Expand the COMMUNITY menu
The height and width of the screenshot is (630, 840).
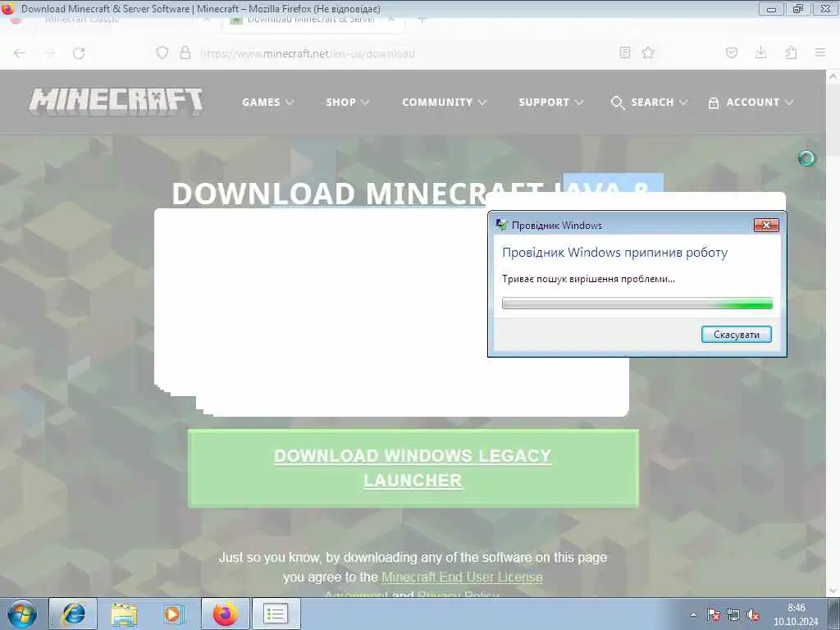tap(444, 103)
